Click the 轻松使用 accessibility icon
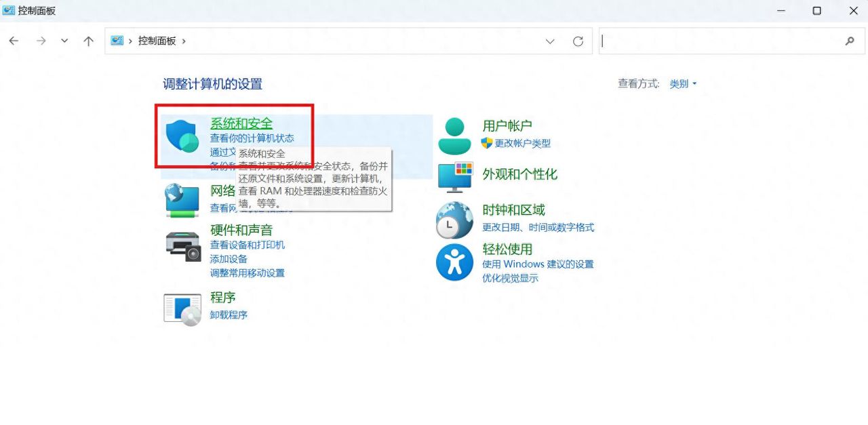Image resolution: width=868 pixels, height=425 pixels. pyautogui.click(x=454, y=262)
